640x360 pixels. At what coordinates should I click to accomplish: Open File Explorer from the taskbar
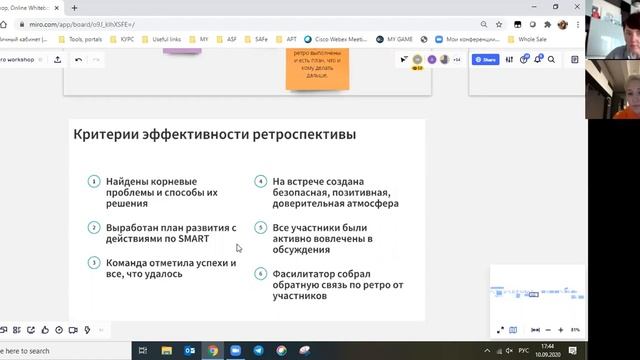click(x=167, y=351)
